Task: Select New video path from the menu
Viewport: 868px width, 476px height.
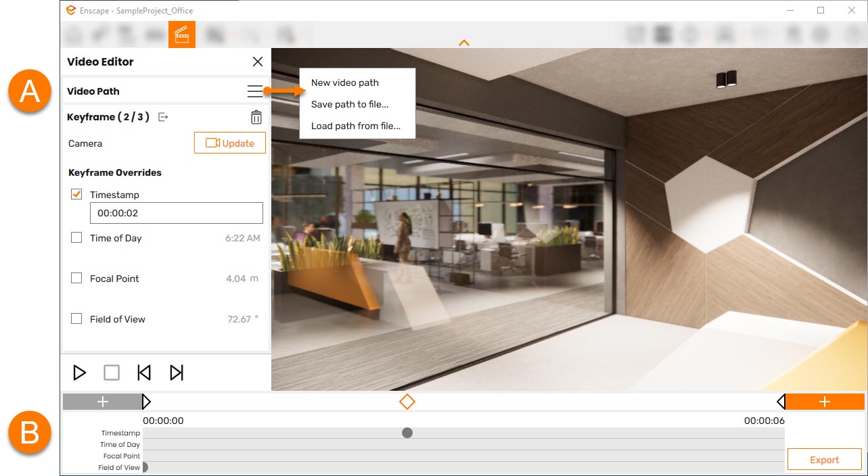Action: 344,82
